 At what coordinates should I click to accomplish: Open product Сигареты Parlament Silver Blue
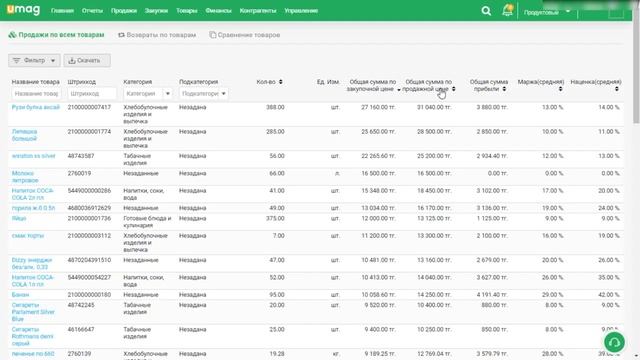pos(33,312)
